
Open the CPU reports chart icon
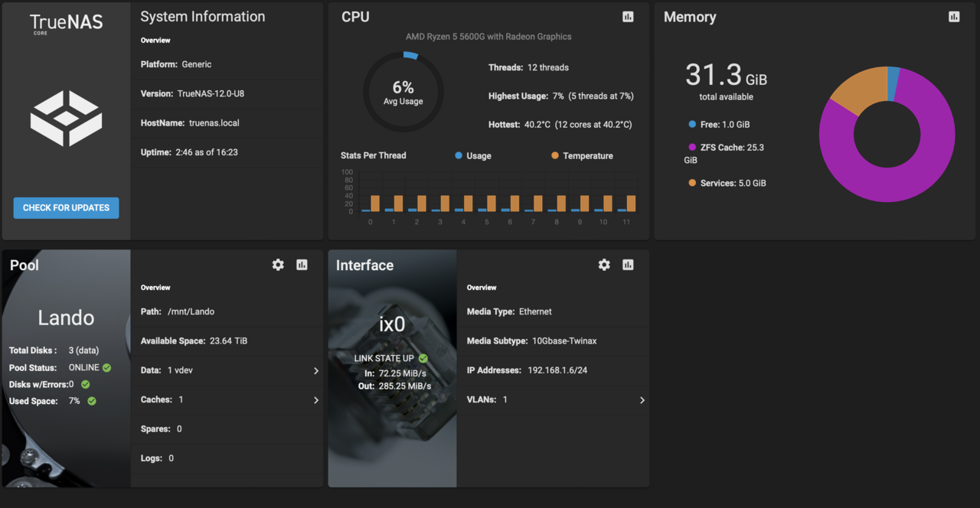point(628,17)
